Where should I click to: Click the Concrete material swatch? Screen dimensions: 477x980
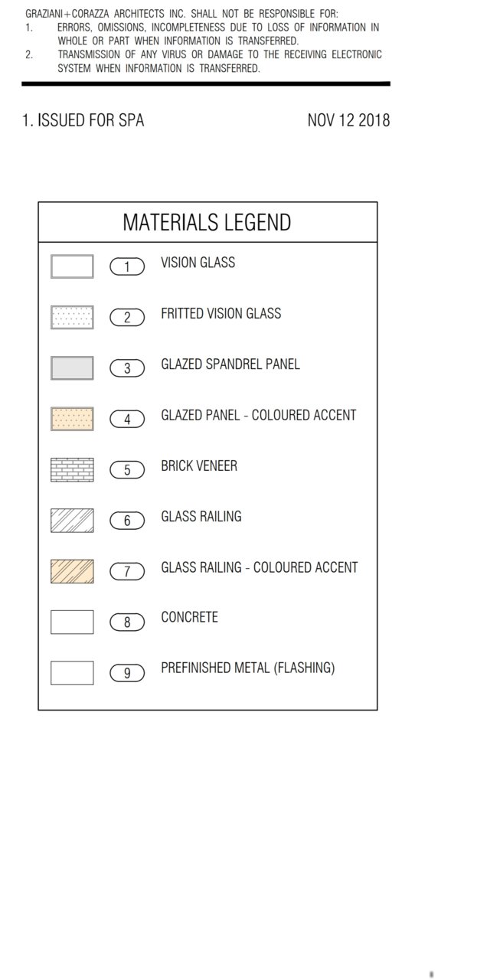click(x=72, y=622)
